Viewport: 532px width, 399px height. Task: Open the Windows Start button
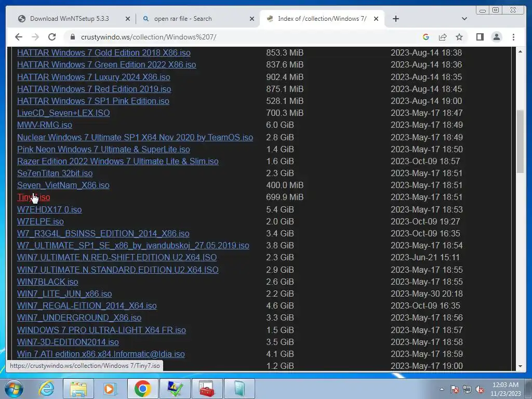pos(14,389)
